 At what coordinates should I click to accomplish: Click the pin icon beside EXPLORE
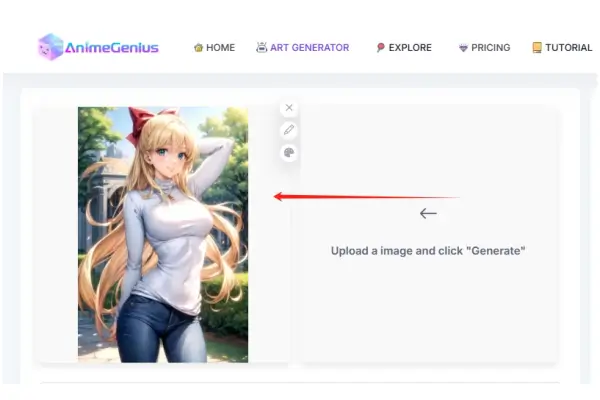380,47
